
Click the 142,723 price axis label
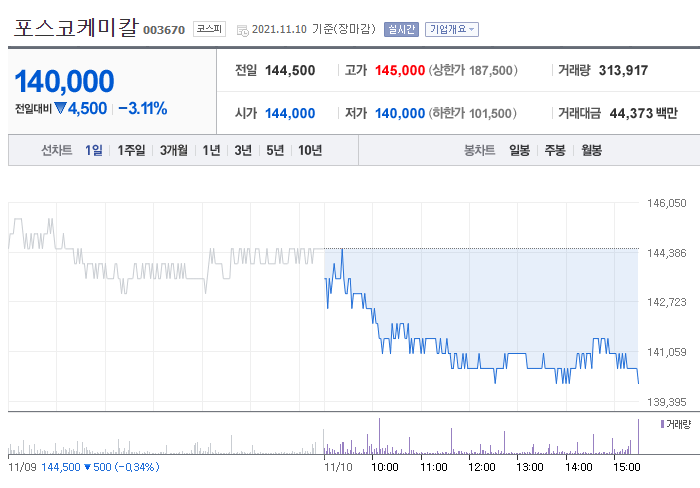[x=667, y=302]
